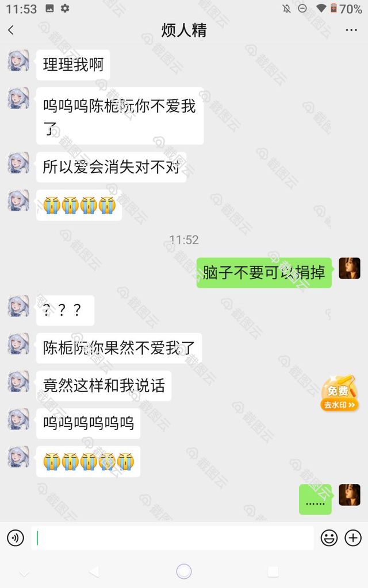Switch to voice input mode icon
Screen dimensions: 368x588
[16, 537]
